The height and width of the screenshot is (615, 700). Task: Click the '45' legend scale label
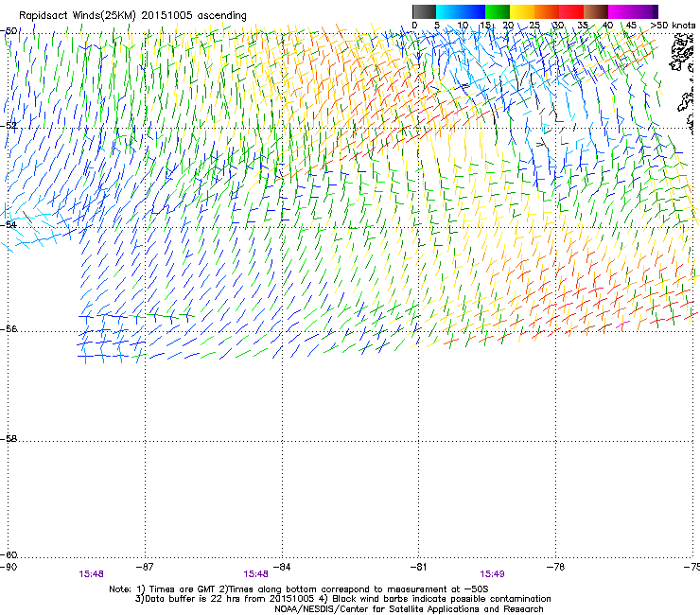[x=631, y=25]
